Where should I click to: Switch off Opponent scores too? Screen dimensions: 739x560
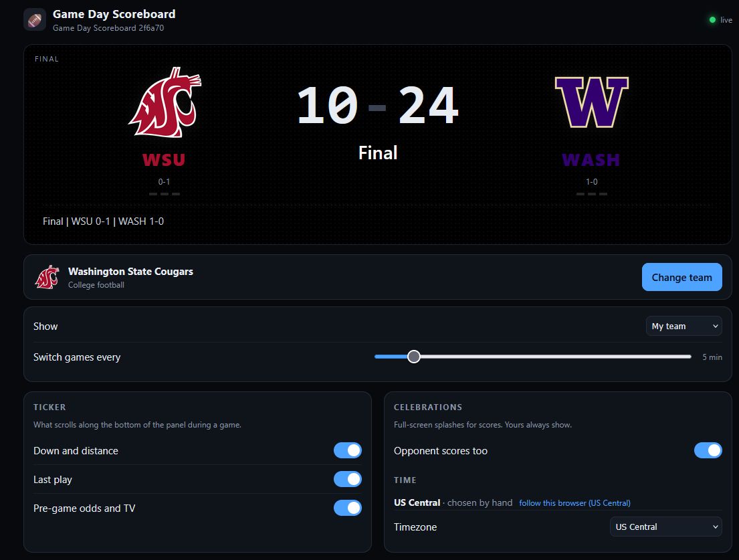(708, 450)
